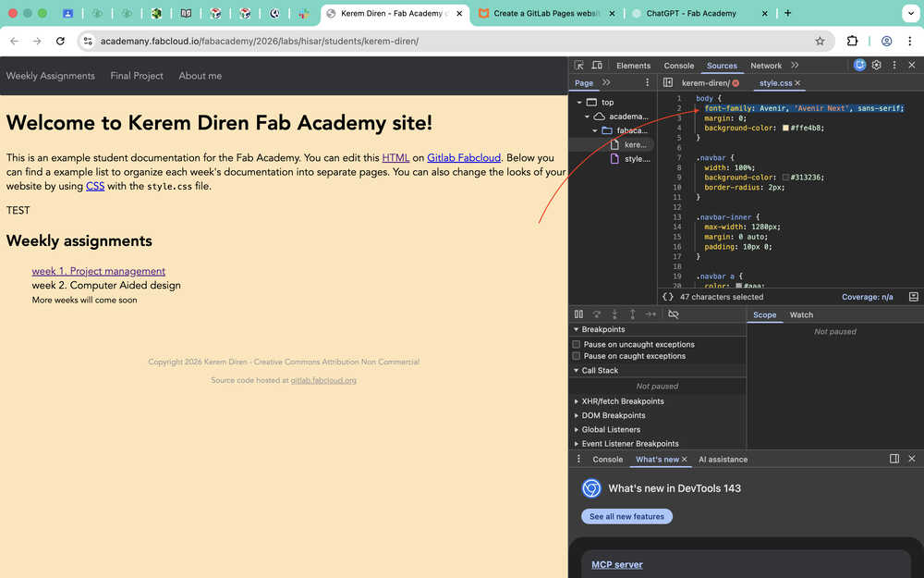
Task: Open the tab search dropdown in Chrome tab strip
Action: tap(910, 13)
